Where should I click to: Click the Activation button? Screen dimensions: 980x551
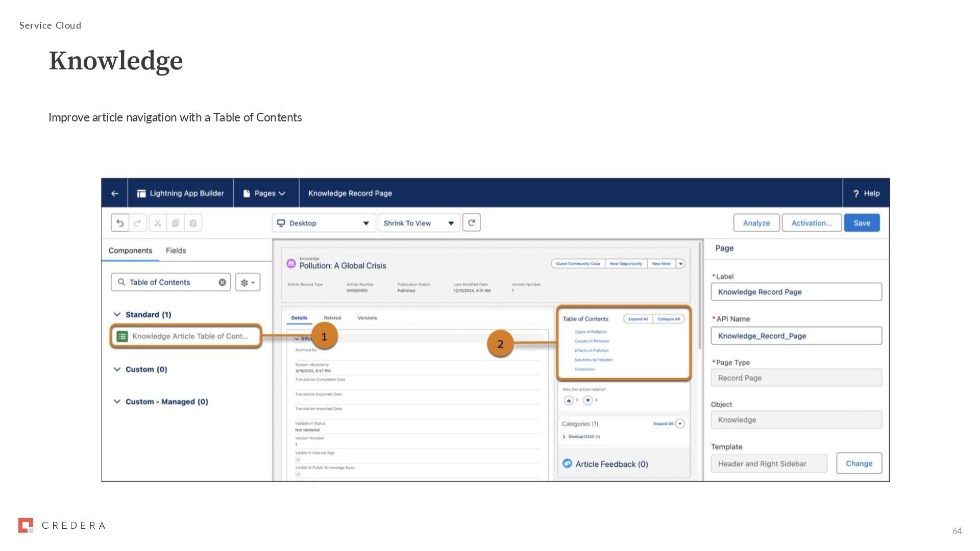click(811, 223)
